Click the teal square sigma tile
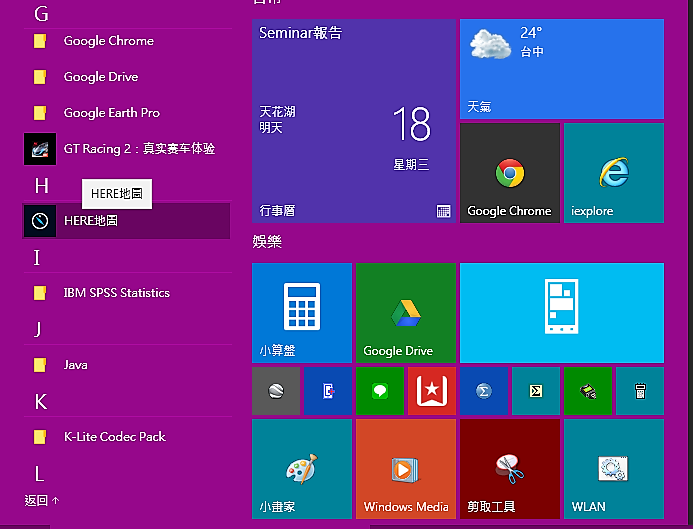Viewport: 693px width, 529px height. pyautogui.click(x=536, y=391)
